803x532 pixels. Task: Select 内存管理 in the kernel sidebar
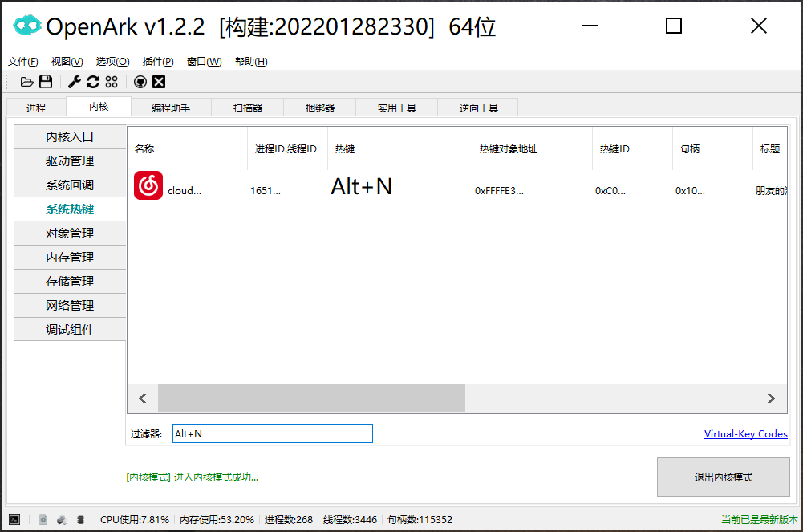pyautogui.click(x=70, y=258)
